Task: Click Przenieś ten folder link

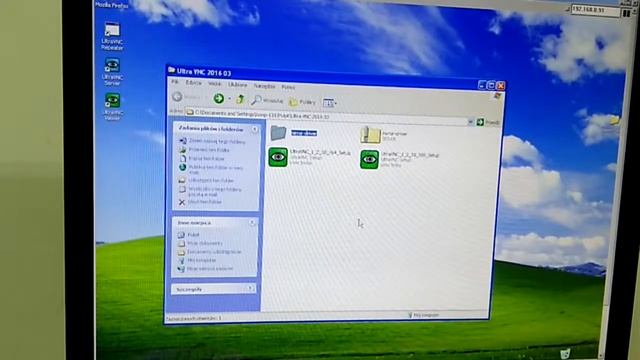Action: [x=209, y=150]
